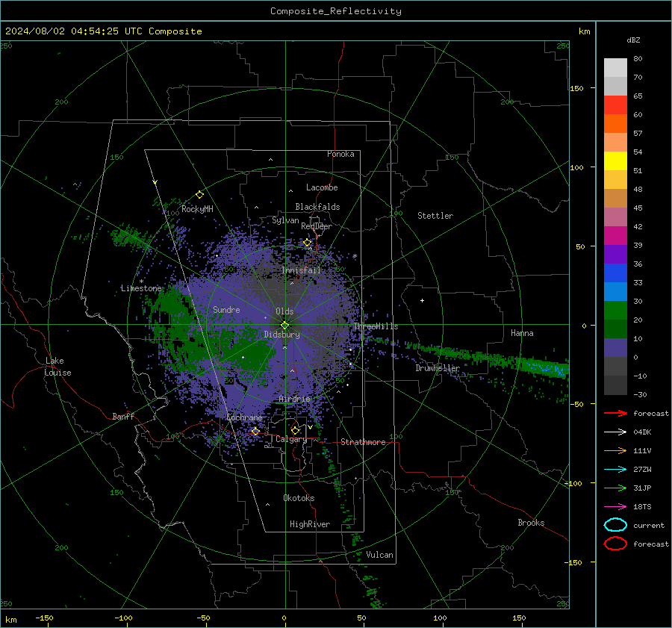Select the royal blue dBZ swatch above 33
This screenshot has width=672, height=628.
pyautogui.click(x=615, y=273)
